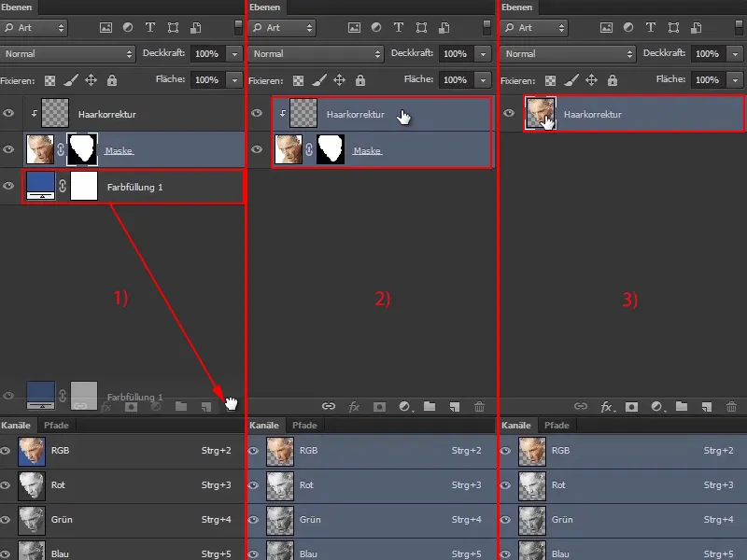This screenshot has height=560, width=747.
Task: Add layer mask in the middle panel
Action: [379, 407]
